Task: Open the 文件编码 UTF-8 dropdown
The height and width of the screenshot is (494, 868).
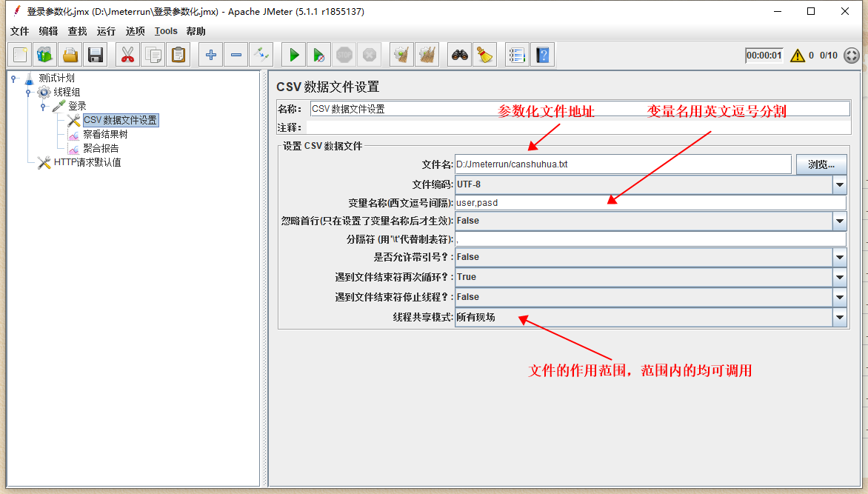Action: tap(840, 184)
